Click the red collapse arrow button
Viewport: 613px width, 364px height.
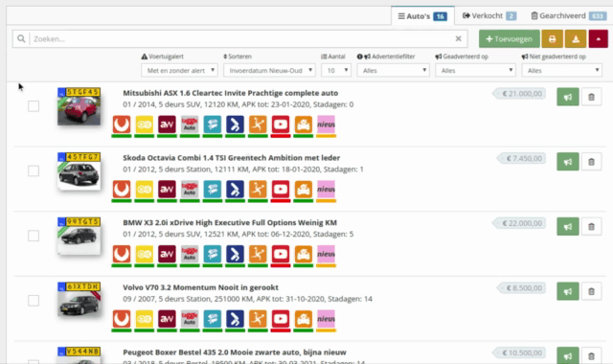(x=598, y=38)
